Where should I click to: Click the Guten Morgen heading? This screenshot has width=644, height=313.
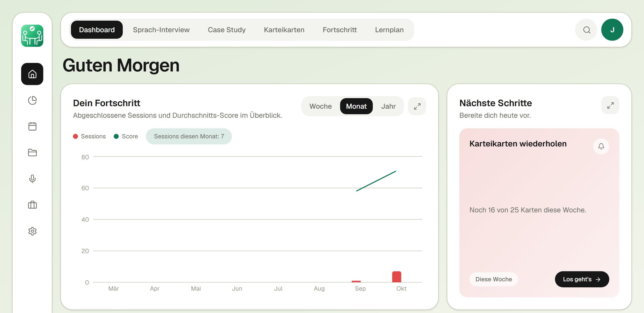click(x=121, y=65)
